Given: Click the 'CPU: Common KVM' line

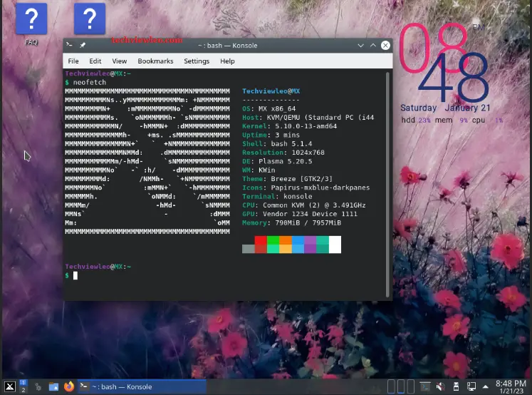Looking at the screenshot, I should coord(303,205).
